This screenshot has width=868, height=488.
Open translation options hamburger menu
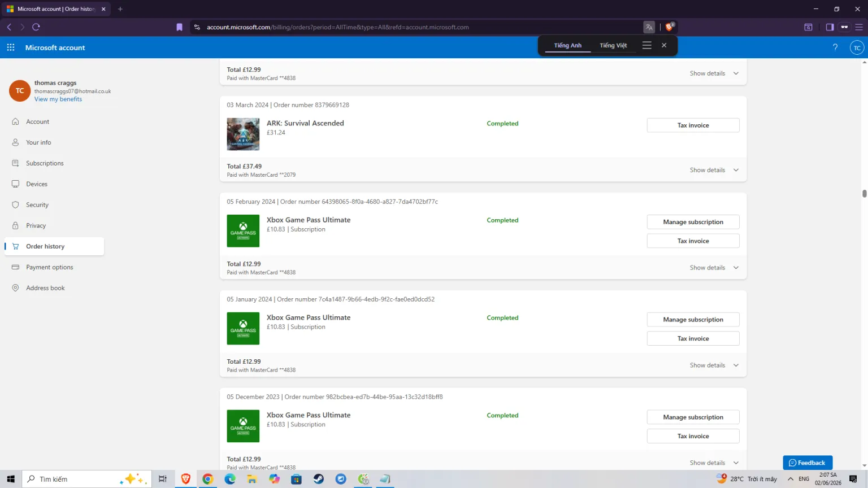point(647,45)
